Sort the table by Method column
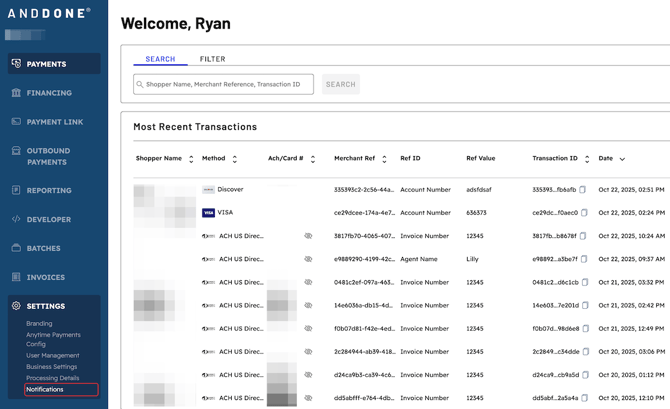 coord(235,159)
